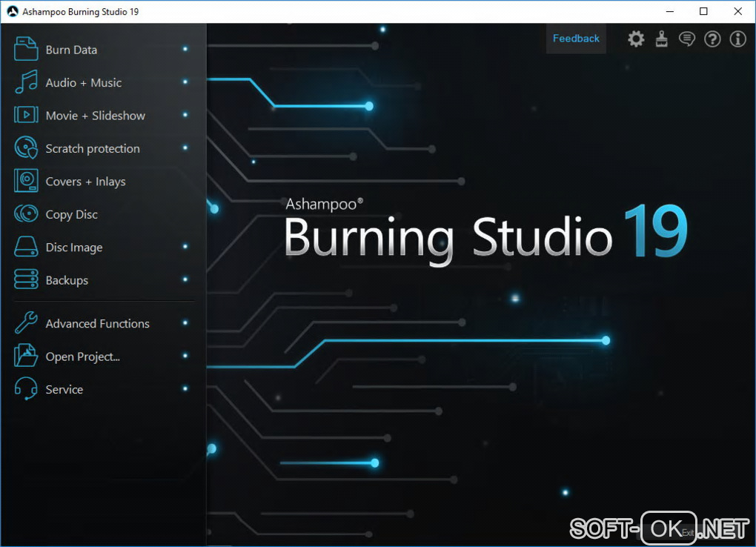Click the Disc Image drive icon
This screenshot has width=756, height=547.
tap(26, 247)
